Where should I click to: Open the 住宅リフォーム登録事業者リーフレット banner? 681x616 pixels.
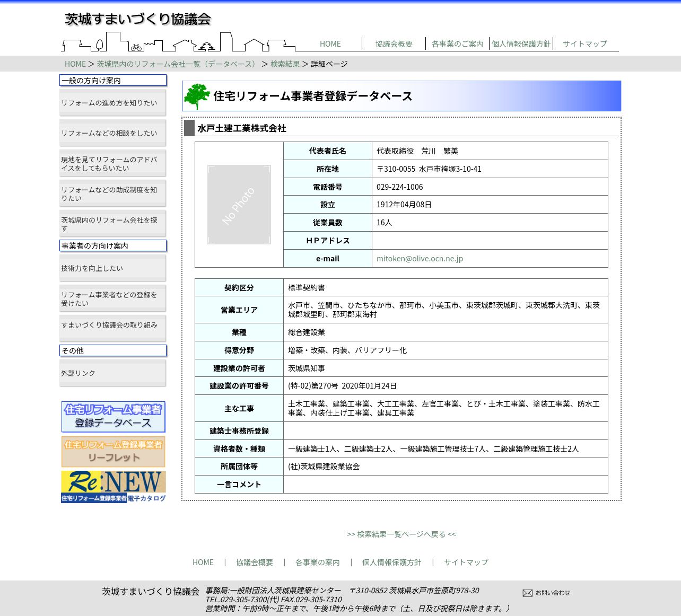click(x=113, y=452)
